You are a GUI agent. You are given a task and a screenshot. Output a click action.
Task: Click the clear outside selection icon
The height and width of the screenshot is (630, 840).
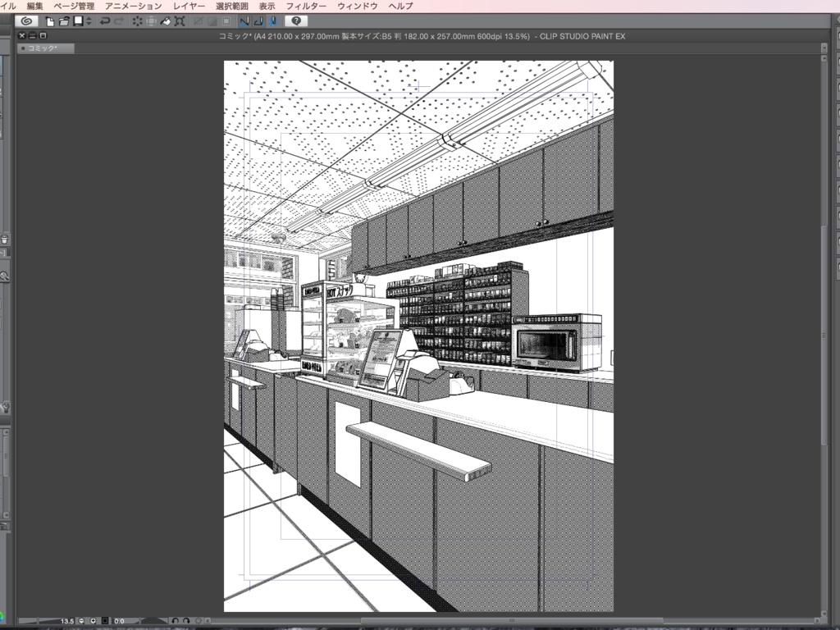[x=152, y=21]
